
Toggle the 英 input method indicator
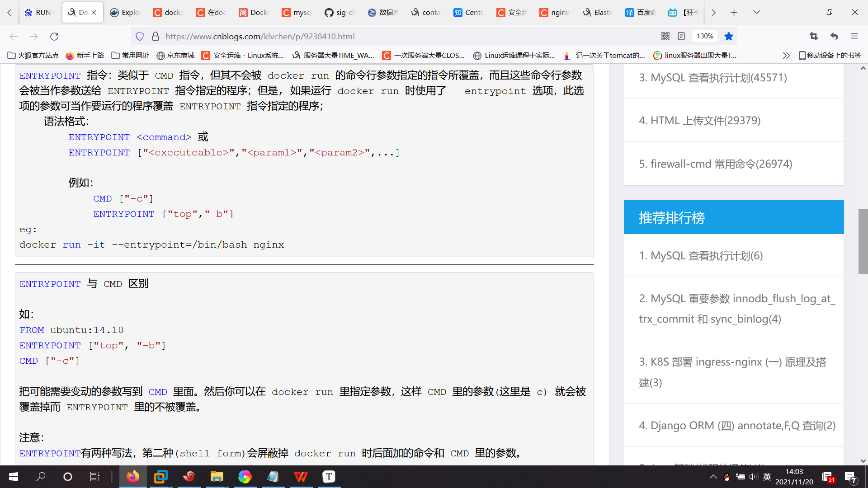point(767,477)
